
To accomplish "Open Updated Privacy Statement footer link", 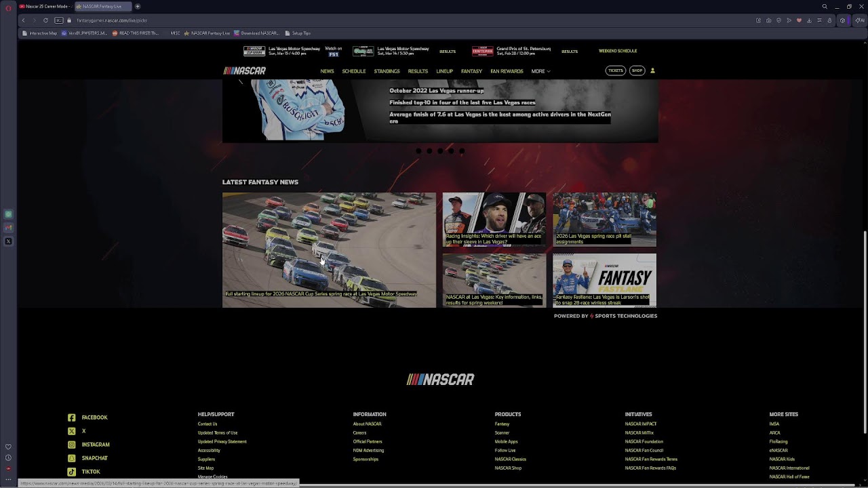I will point(222,442).
